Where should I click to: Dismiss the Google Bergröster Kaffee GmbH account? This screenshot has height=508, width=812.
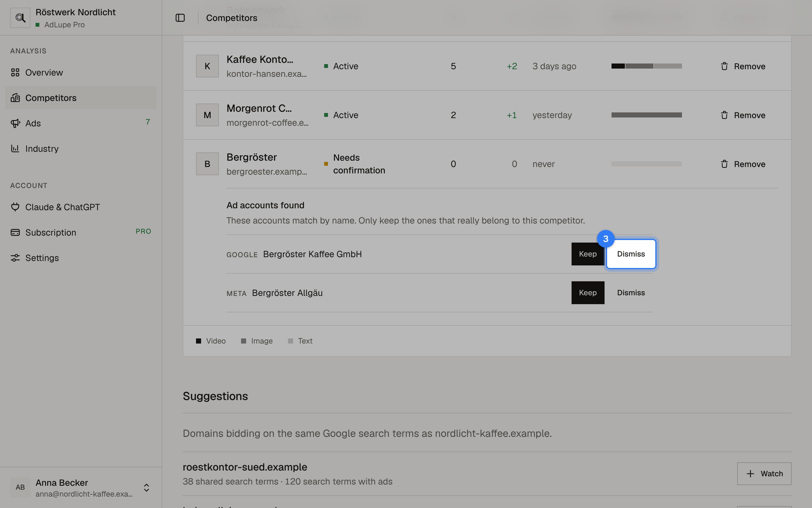coord(631,254)
